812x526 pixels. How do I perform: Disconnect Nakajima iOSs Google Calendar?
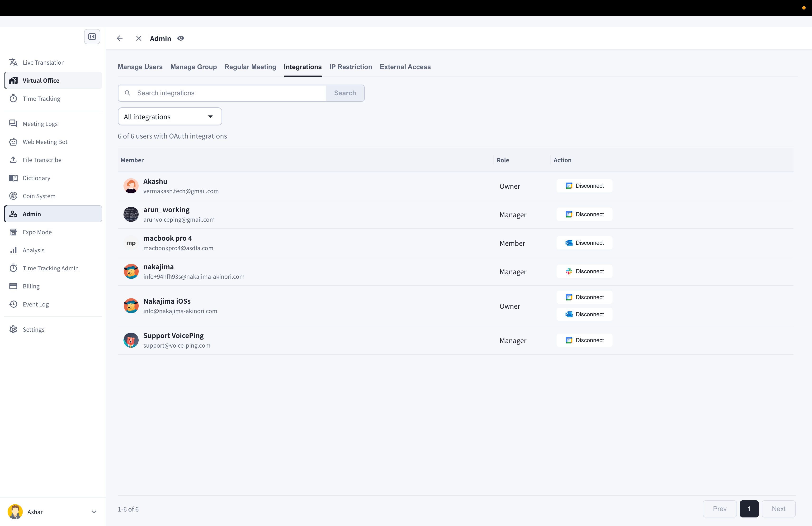pos(585,297)
